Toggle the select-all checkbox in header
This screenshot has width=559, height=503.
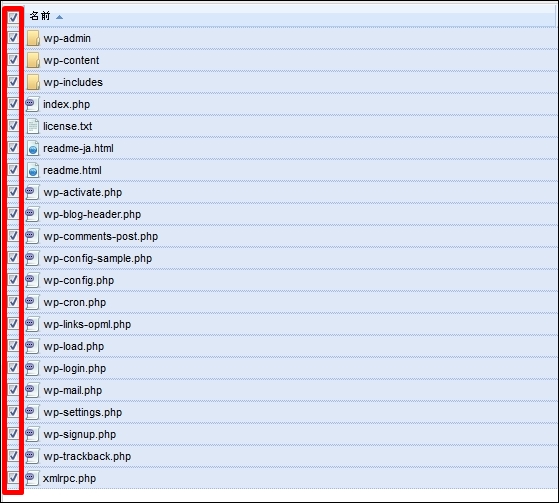click(x=13, y=17)
